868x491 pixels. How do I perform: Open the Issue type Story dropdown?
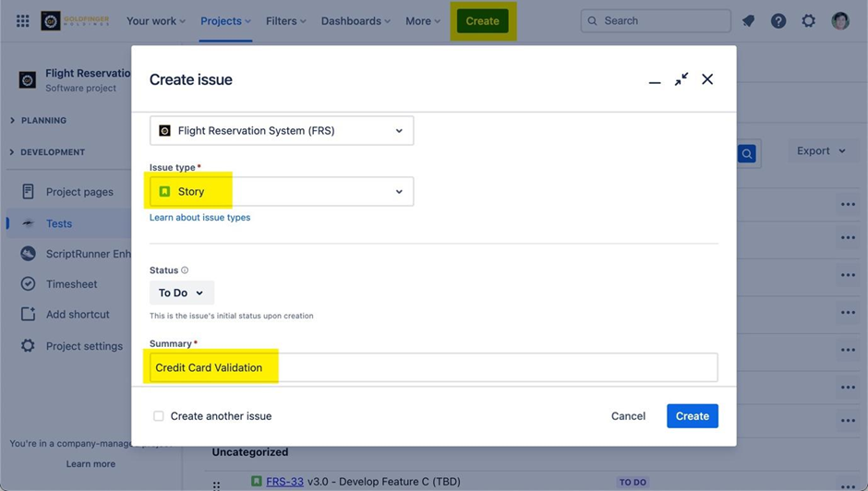tap(282, 192)
